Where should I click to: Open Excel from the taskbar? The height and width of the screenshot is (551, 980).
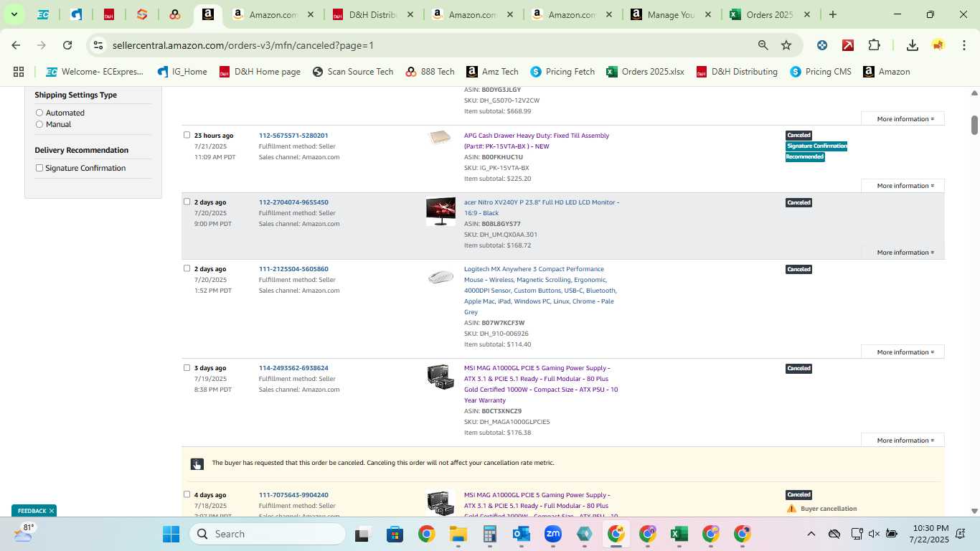click(x=679, y=534)
